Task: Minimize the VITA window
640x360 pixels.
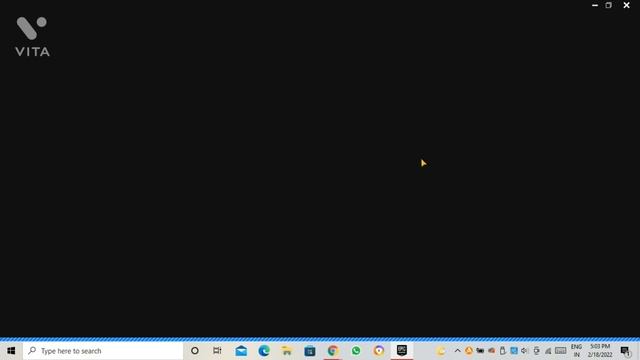Action: 595,5
